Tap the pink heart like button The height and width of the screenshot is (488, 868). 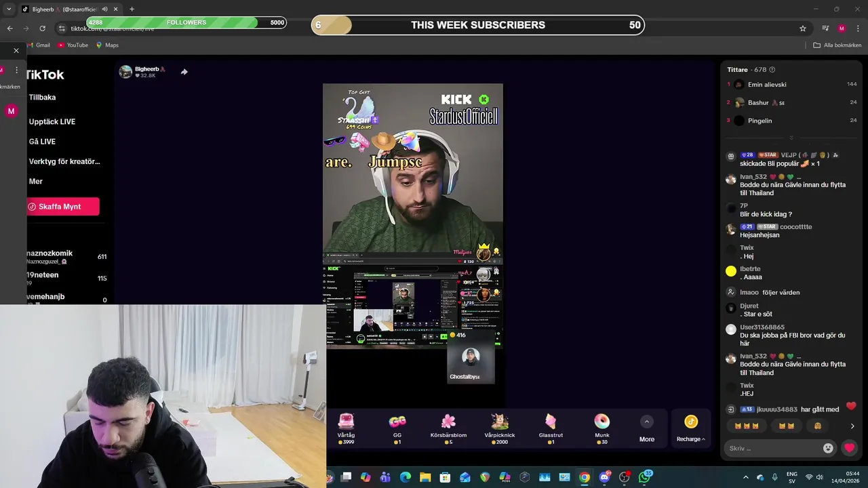[849, 448]
